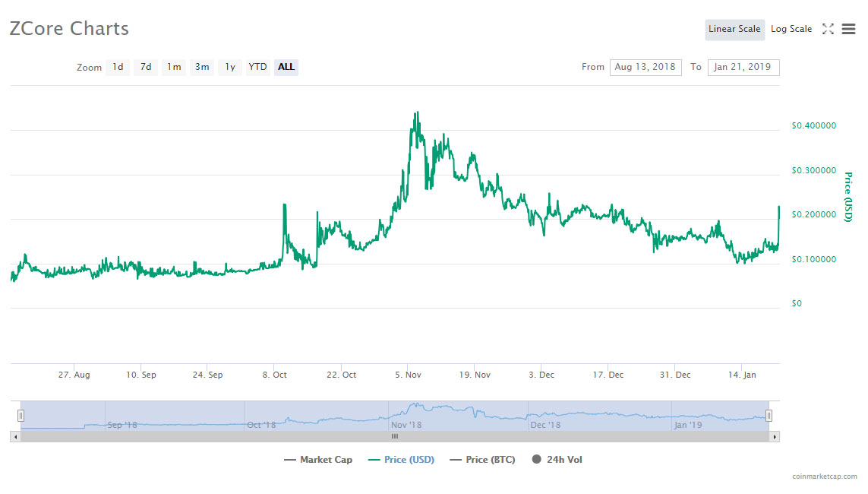
Task: Click the 17. Dec date label
Action: coord(608,375)
